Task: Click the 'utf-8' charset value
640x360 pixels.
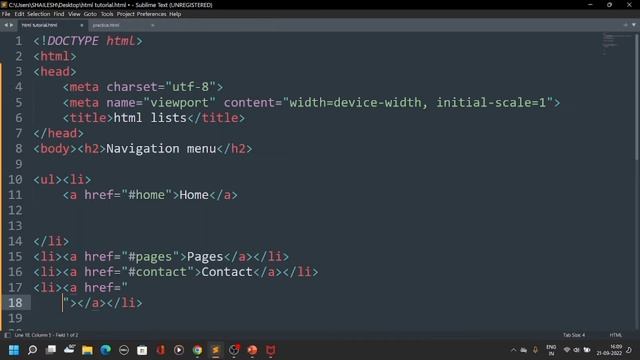Action: (190, 87)
